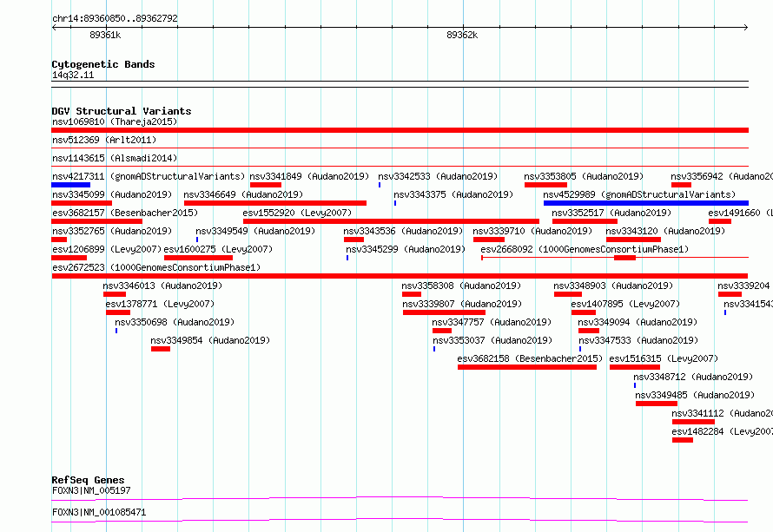Select the nsv3349549 (Audano2019) label
The image size is (773, 532).
[254, 231]
